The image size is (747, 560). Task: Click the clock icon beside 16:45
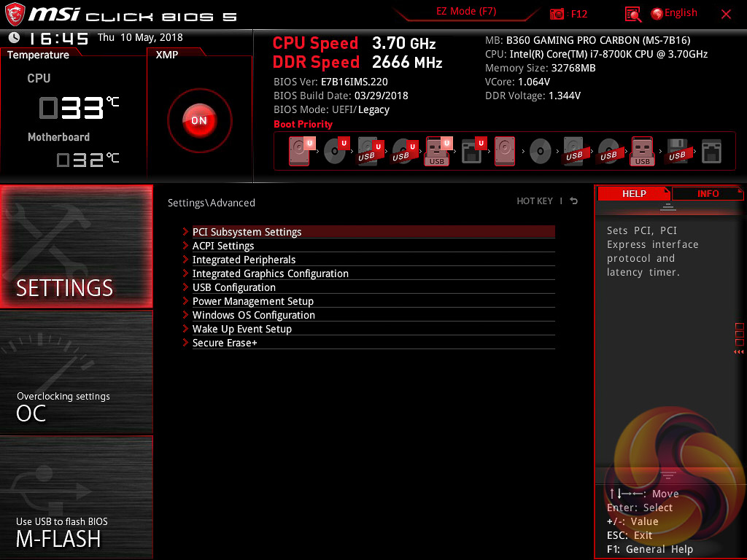click(x=15, y=37)
